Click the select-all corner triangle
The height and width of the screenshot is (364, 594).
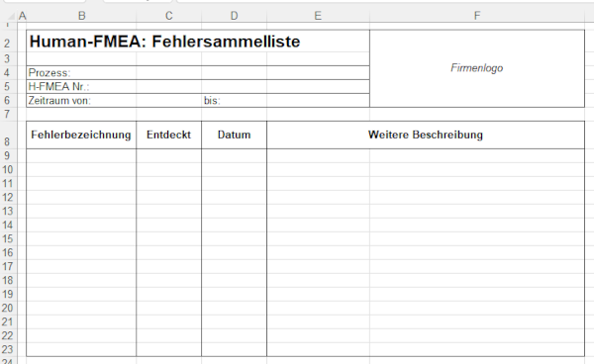pos(11,16)
